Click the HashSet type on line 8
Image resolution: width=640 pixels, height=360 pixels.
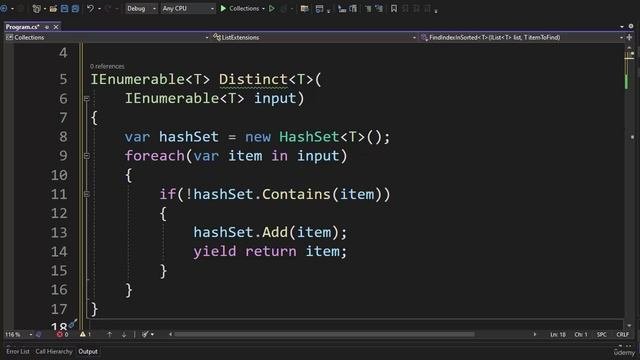coord(309,137)
